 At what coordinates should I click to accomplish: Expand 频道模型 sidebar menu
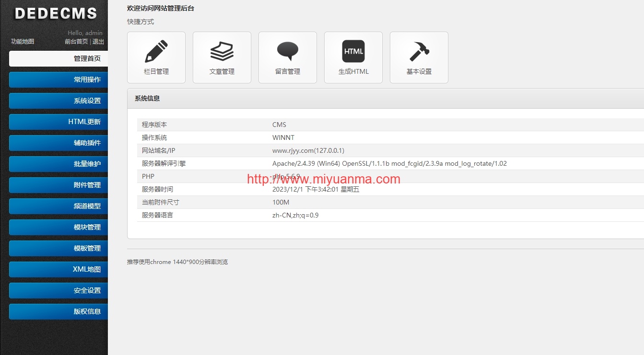(x=59, y=206)
